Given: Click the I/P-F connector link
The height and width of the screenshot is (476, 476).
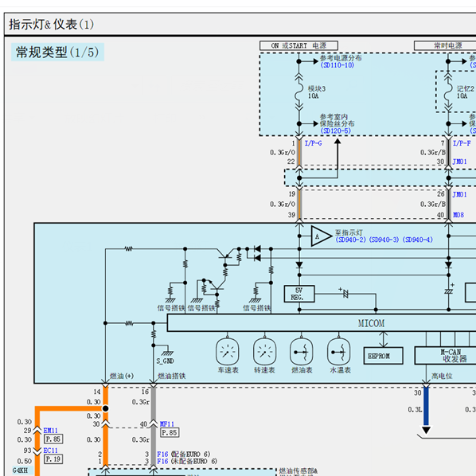Looking at the screenshot, I should coord(462,143).
